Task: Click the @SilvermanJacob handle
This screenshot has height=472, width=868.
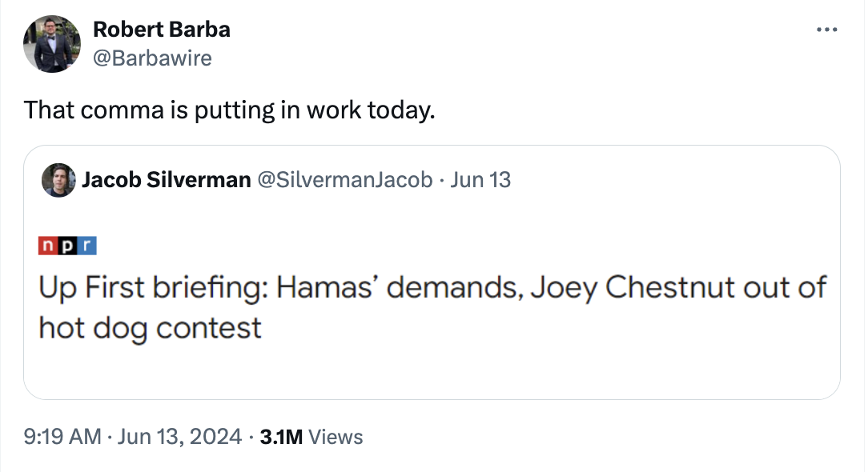Action: (x=344, y=180)
